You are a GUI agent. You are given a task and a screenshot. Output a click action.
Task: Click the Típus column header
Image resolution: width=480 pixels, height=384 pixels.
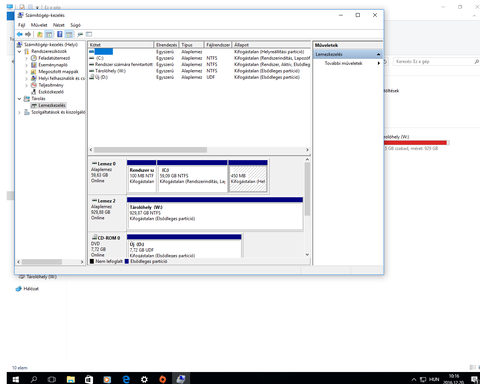192,45
